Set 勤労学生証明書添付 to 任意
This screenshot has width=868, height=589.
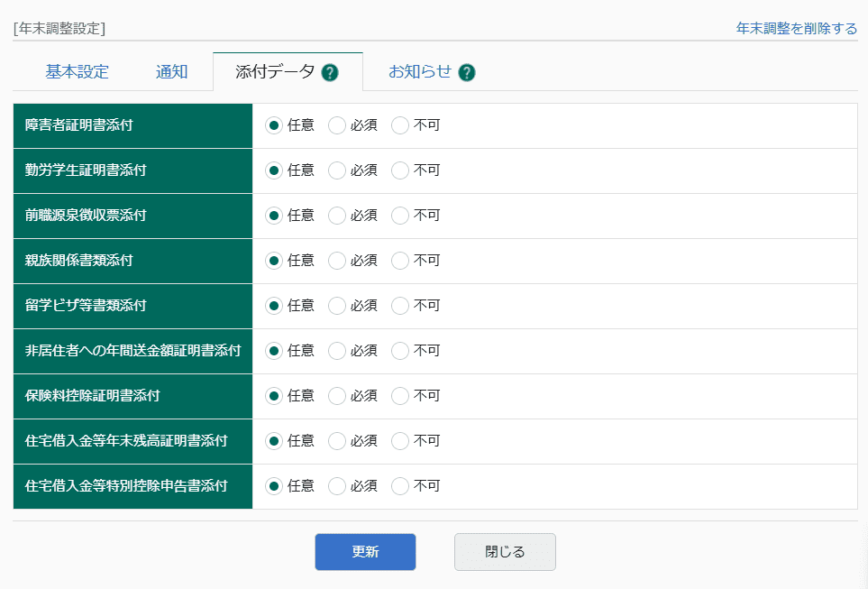pos(273,170)
